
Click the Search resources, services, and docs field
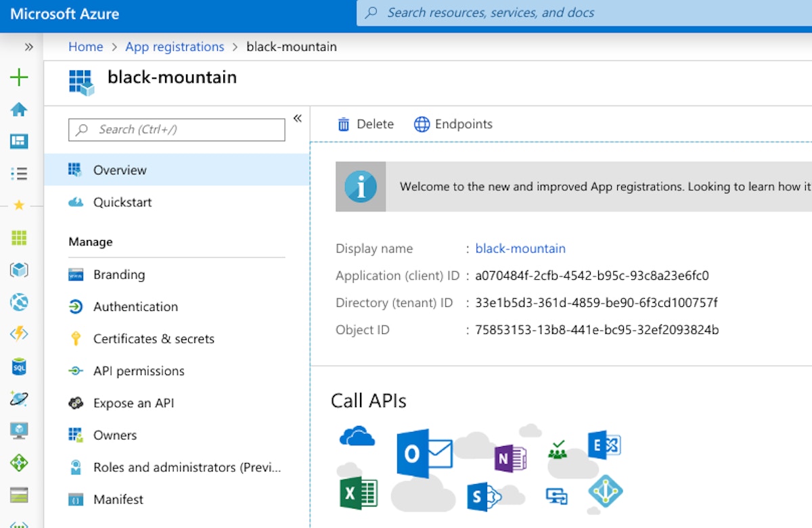coord(582,13)
